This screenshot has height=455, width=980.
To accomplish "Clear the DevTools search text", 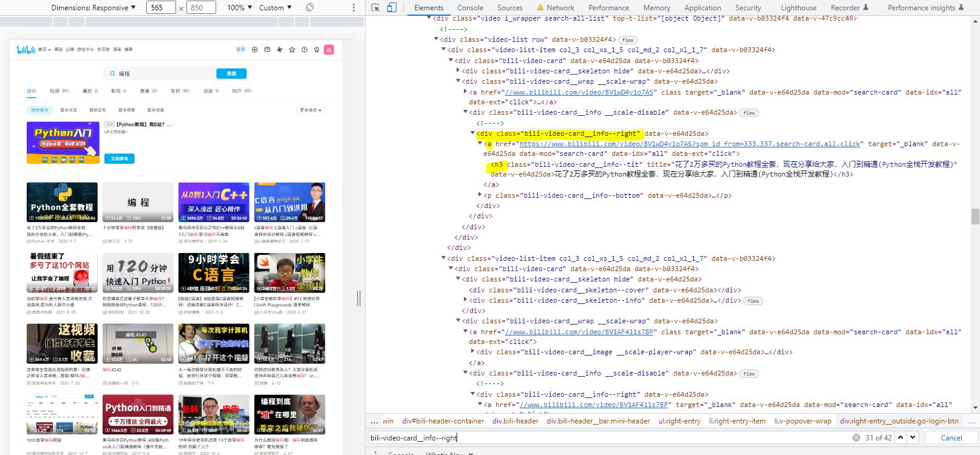I will [x=856, y=437].
